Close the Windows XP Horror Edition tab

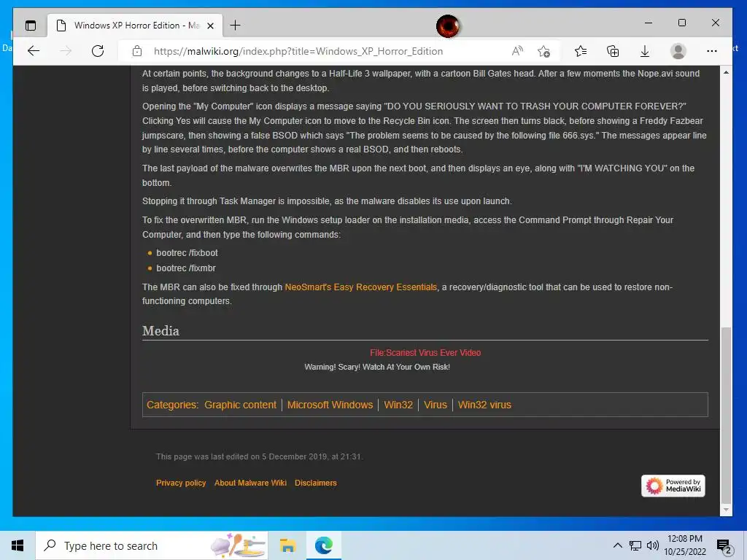211,26
